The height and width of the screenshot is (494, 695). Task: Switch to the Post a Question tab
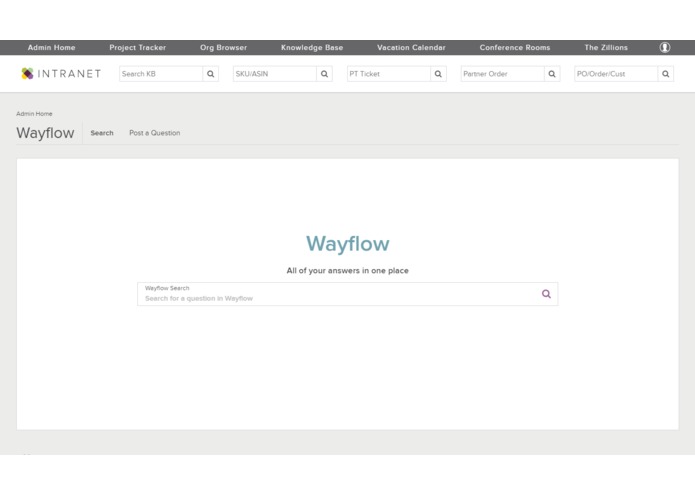coord(155,133)
